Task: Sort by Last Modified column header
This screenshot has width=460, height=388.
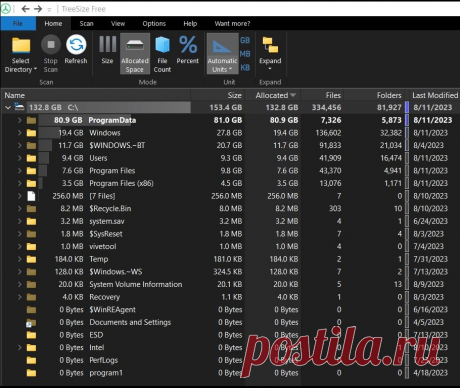Action: [435, 95]
